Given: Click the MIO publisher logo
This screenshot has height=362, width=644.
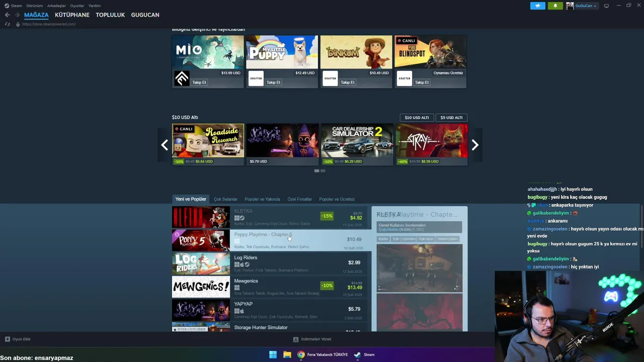Looking at the screenshot, I should tap(182, 78).
